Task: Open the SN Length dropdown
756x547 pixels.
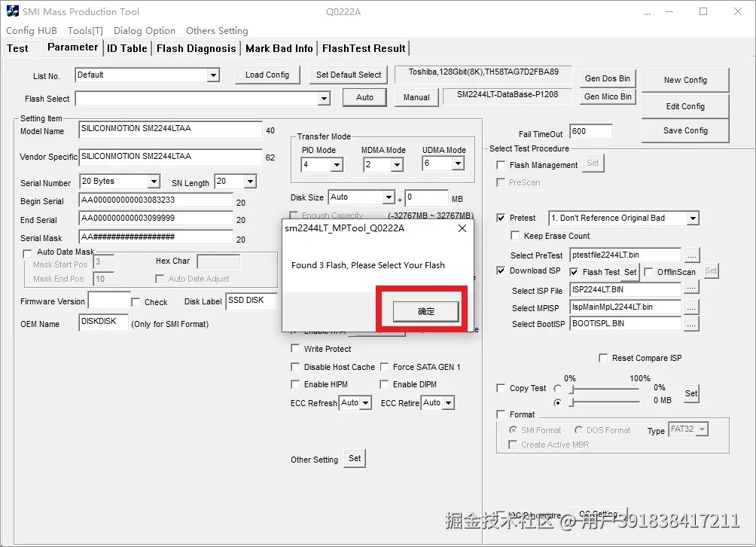Action: point(250,182)
